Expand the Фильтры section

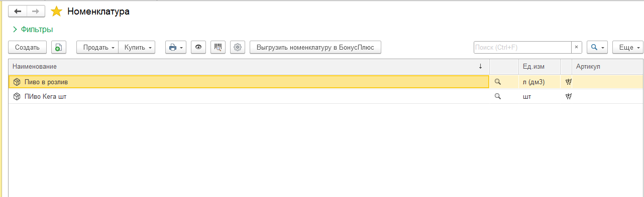33,30
